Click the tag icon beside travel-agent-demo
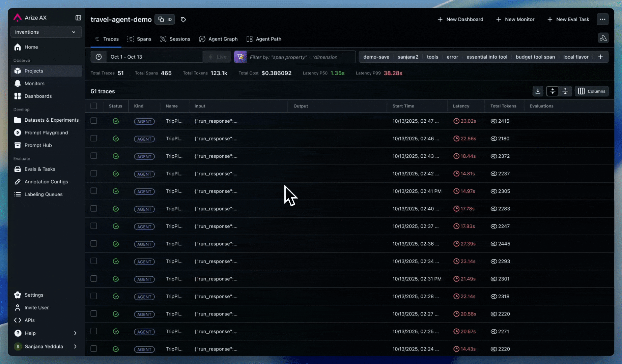 (x=183, y=20)
